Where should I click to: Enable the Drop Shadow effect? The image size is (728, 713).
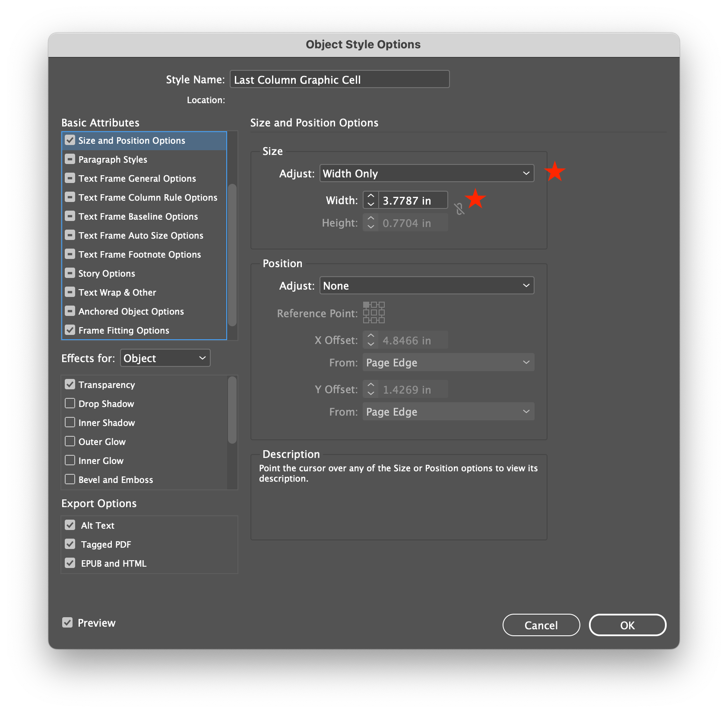(70, 403)
